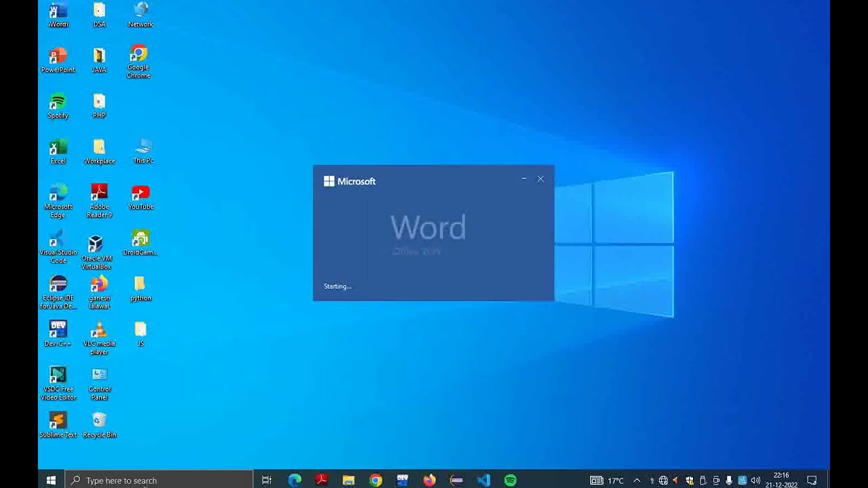Open Control Panel desktop shortcut
The width and height of the screenshot is (868, 488).
click(99, 383)
